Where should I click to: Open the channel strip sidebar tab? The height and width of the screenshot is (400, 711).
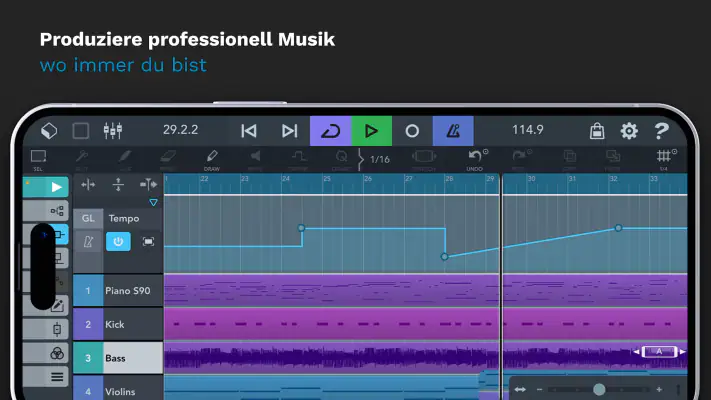click(x=46, y=329)
